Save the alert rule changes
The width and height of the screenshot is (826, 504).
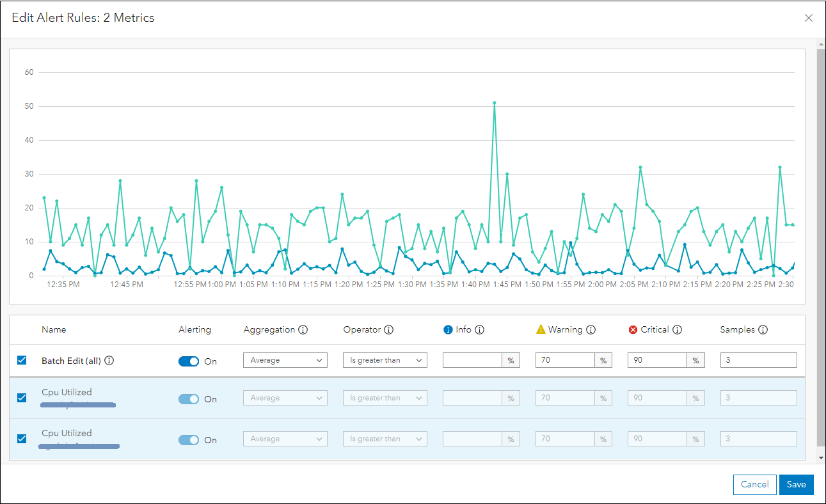point(797,484)
